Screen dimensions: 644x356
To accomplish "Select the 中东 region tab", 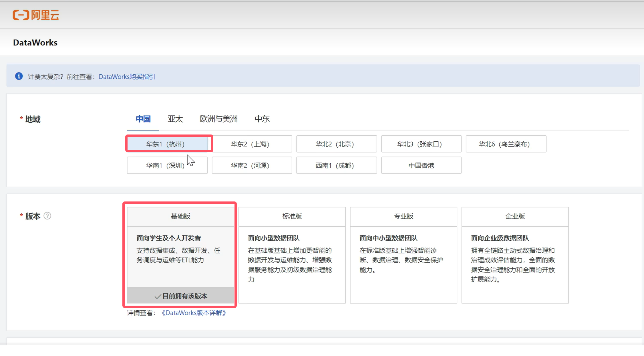I will pyautogui.click(x=262, y=119).
